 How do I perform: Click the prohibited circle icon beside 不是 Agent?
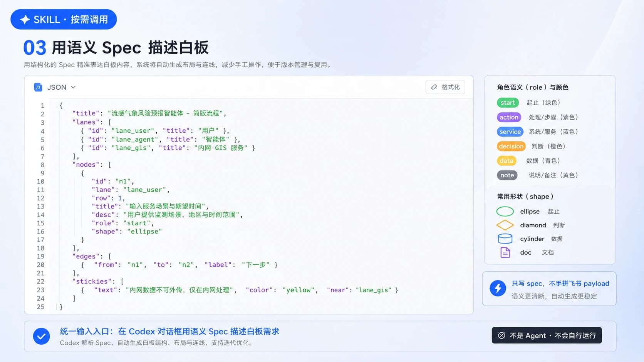click(x=501, y=335)
